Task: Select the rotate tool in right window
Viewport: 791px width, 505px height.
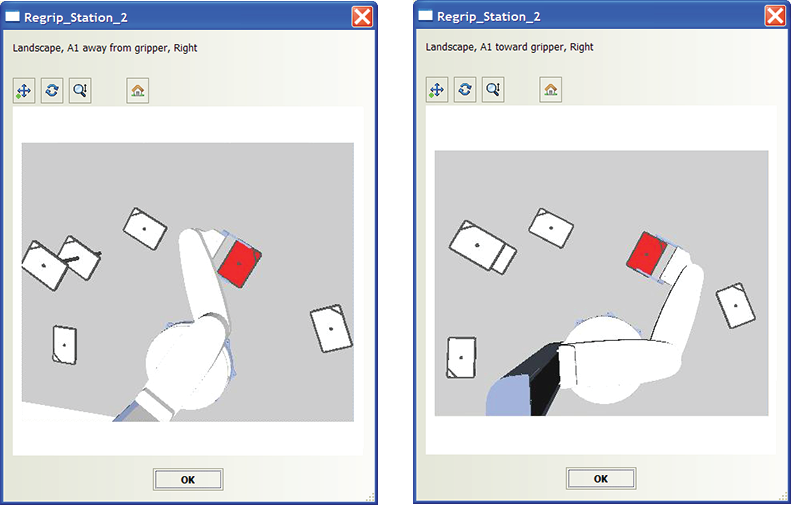Action: (465, 90)
